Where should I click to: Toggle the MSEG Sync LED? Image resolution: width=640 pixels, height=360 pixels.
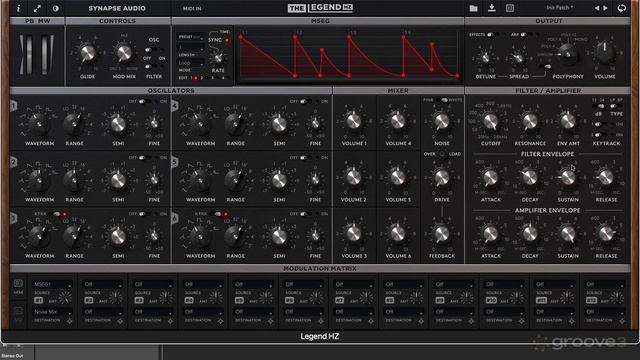[x=227, y=40]
